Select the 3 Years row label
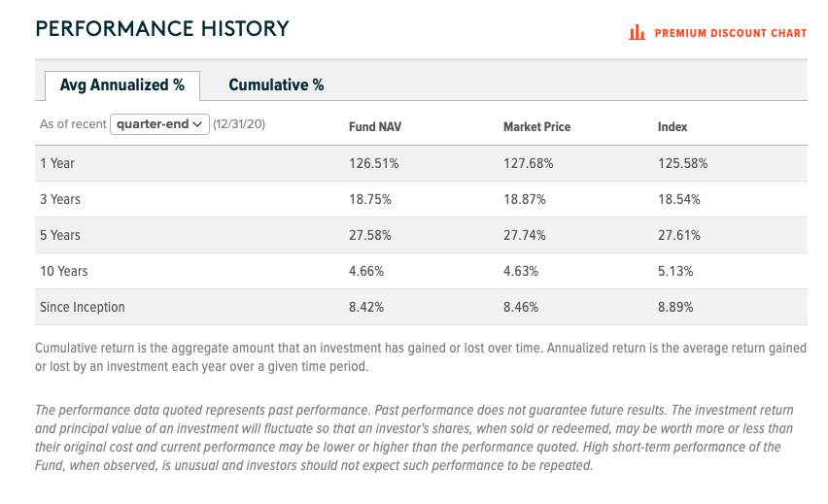Viewport: 828px width, 504px height. coord(60,199)
